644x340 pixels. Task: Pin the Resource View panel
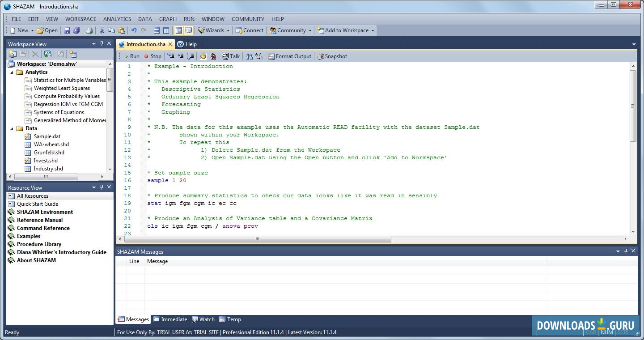[102, 187]
